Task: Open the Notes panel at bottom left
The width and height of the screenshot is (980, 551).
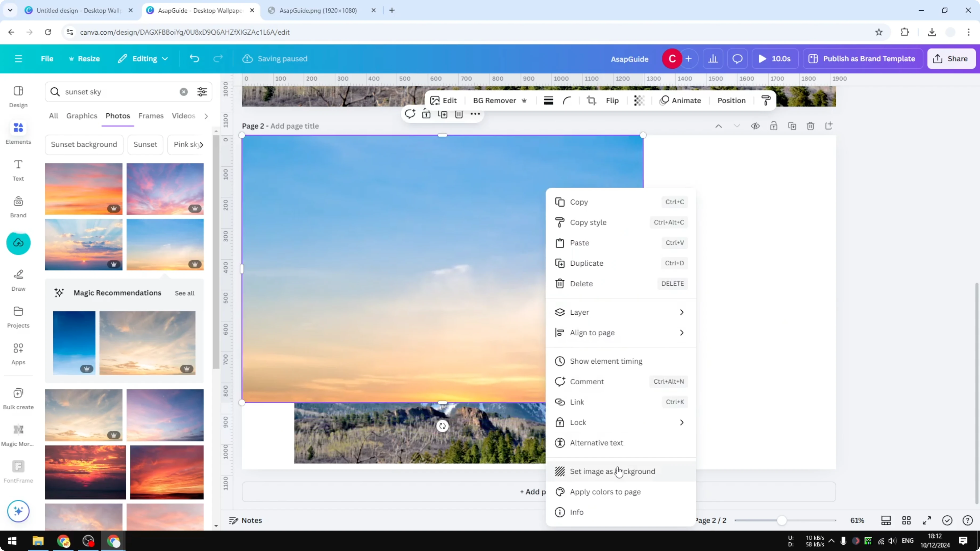Action: coord(245,520)
